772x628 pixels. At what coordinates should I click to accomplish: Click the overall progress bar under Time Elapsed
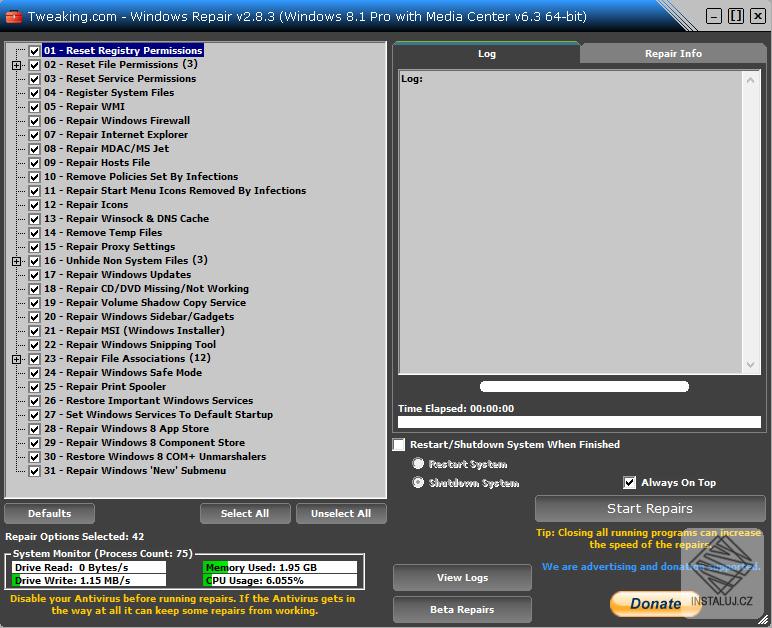(x=579, y=422)
